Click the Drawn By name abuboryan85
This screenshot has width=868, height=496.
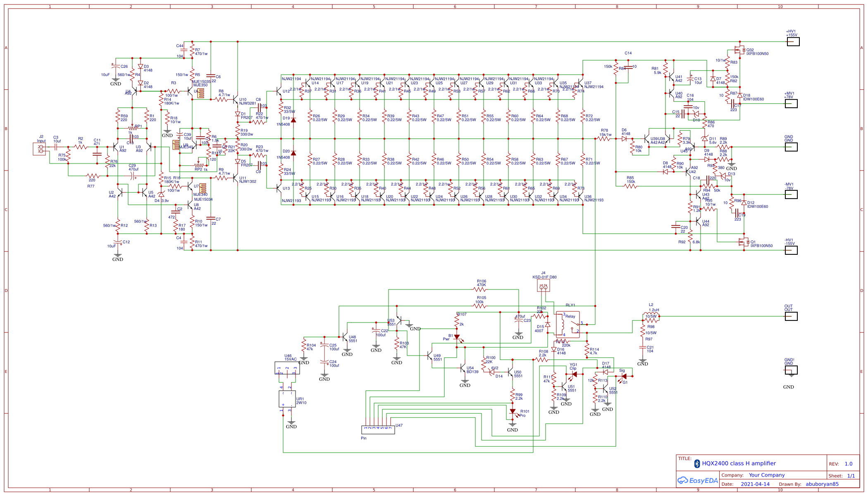point(822,484)
